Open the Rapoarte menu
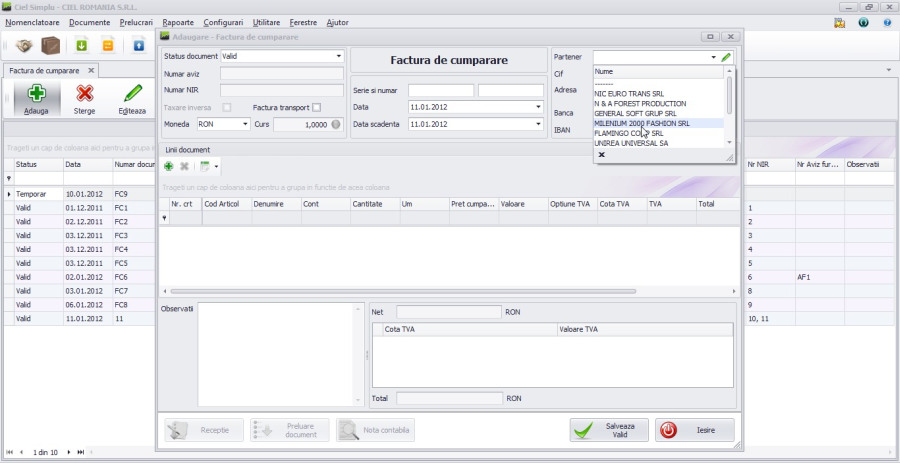 point(176,22)
